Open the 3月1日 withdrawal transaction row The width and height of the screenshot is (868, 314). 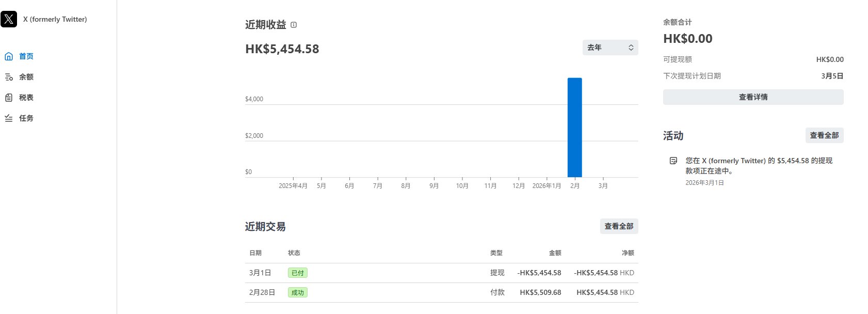point(441,273)
